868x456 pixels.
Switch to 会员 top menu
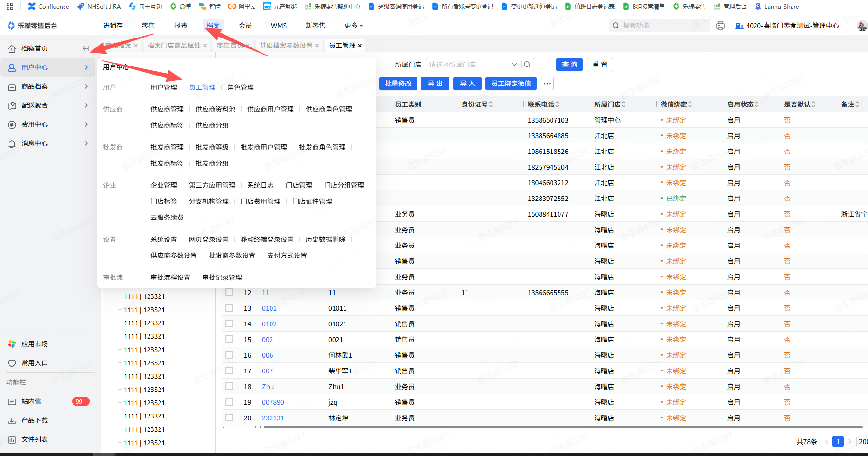(245, 26)
